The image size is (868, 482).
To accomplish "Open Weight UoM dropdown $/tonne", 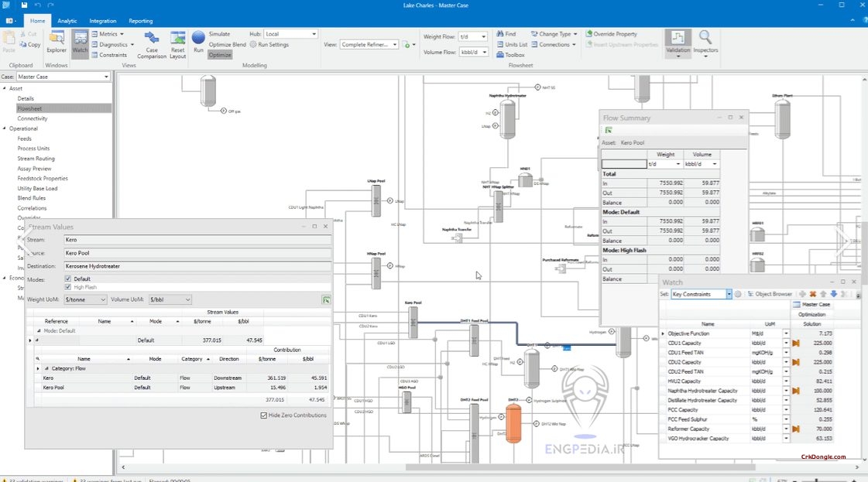I will 85,299.
